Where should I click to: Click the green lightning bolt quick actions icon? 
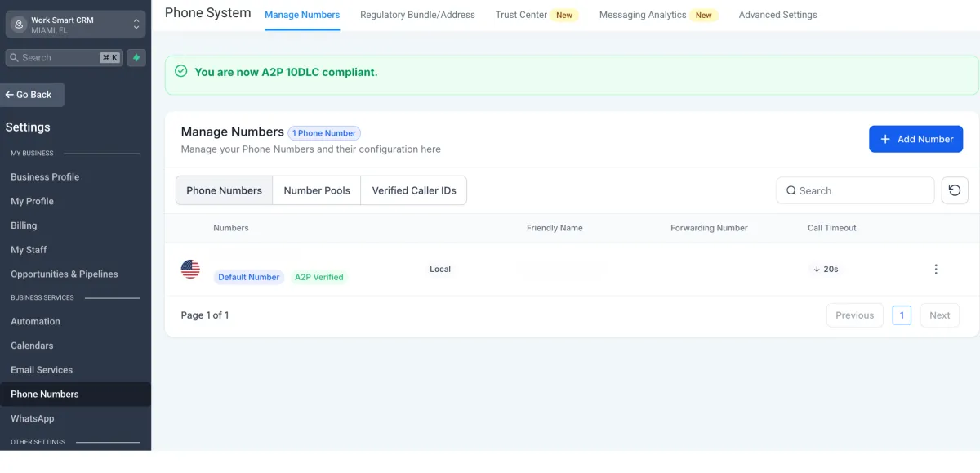point(136,58)
